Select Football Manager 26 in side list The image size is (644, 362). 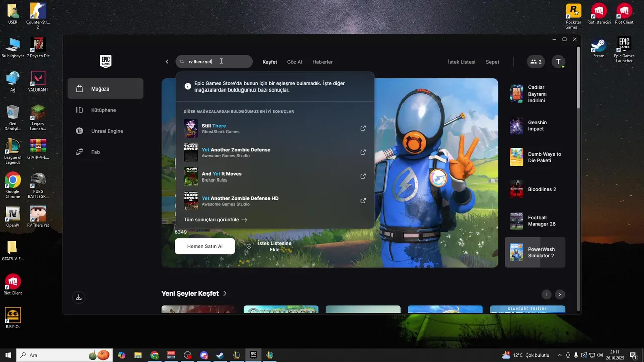[535, 221]
